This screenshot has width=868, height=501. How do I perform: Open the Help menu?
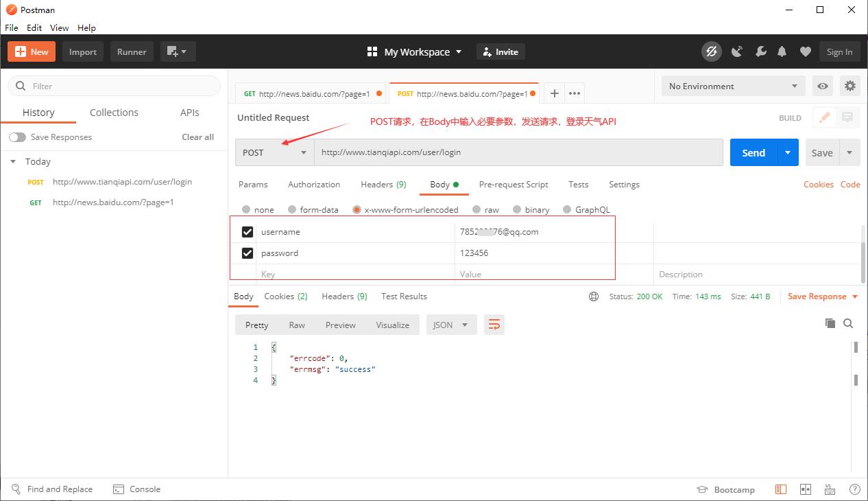point(86,27)
